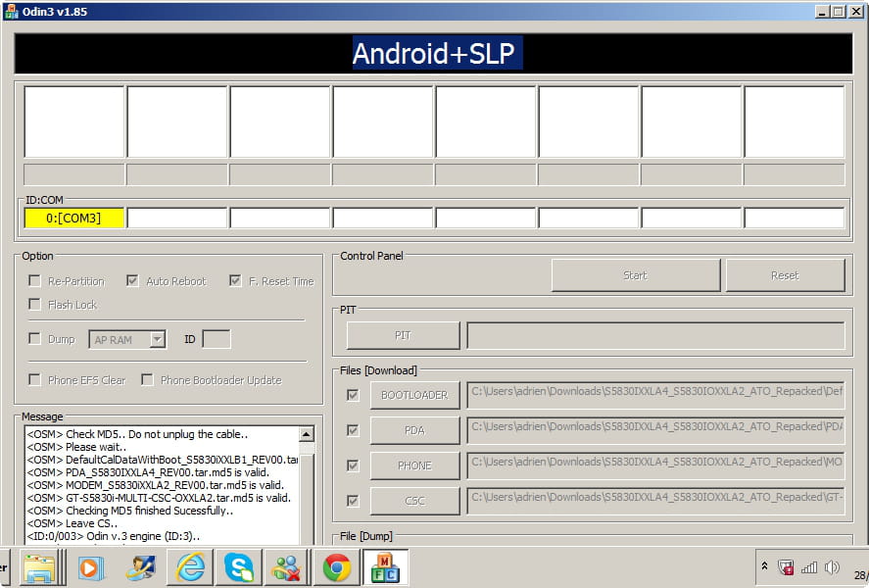869x588 pixels.
Task: Uncheck the PDA file checkbox
Action: 353,430
